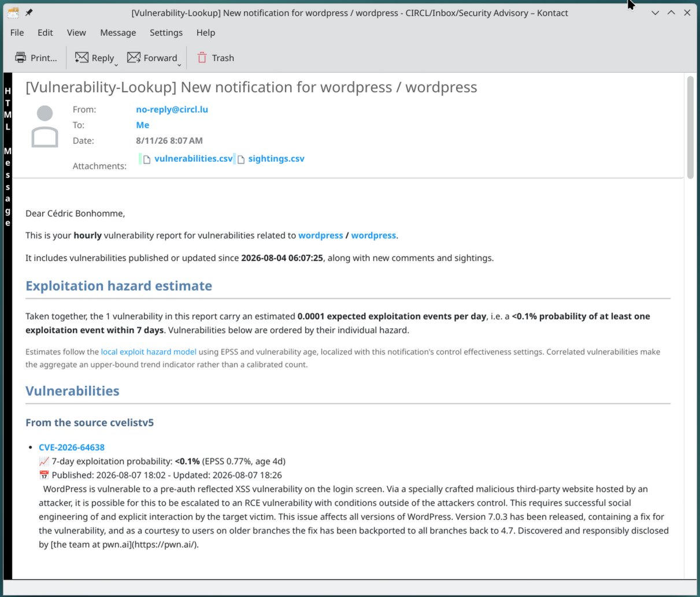The height and width of the screenshot is (597, 700).
Task: Open the sightings.csv attachment
Action: click(276, 158)
